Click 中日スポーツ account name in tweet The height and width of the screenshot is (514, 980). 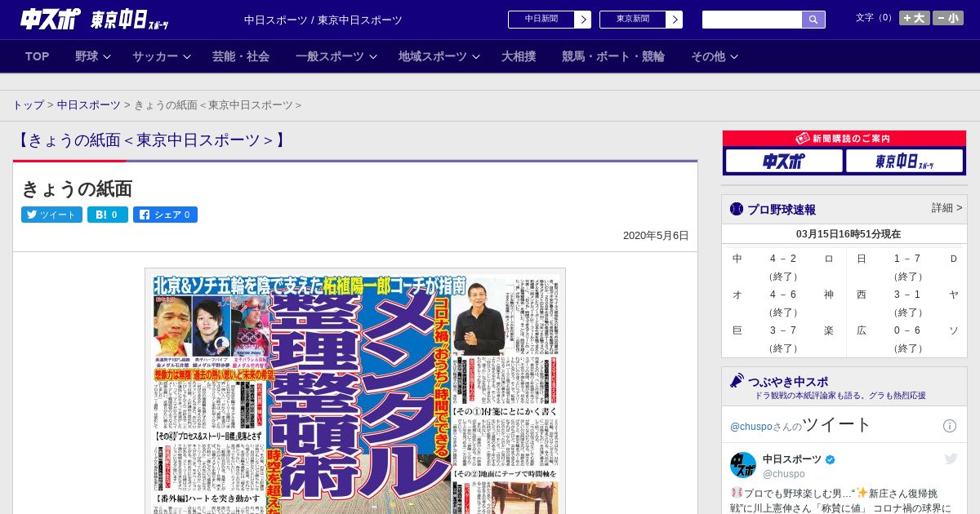[792, 459]
